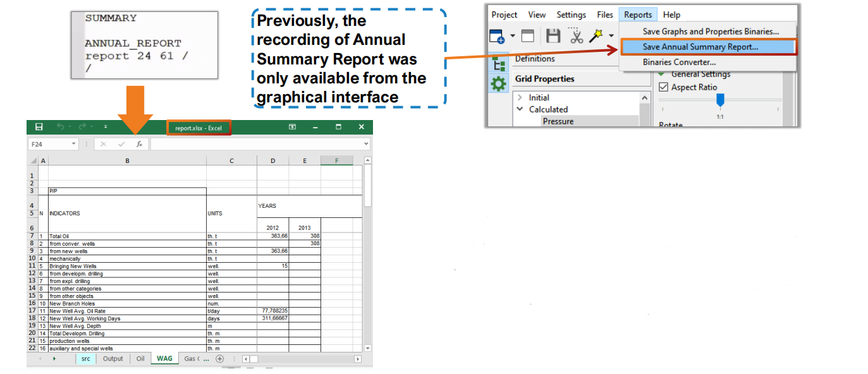868x374 pixels.
Task: Select Pressure under Calculated
Action: pos(558,121)
